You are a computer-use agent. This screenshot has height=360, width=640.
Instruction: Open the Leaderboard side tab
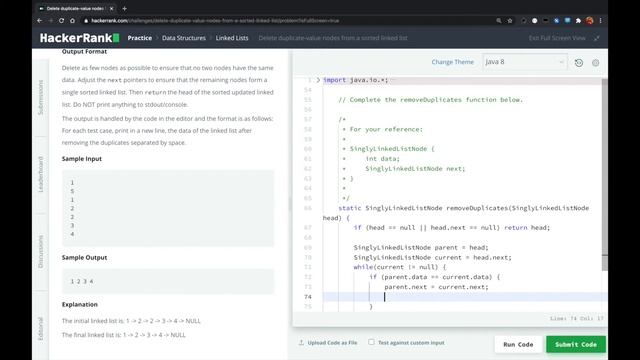40,174
